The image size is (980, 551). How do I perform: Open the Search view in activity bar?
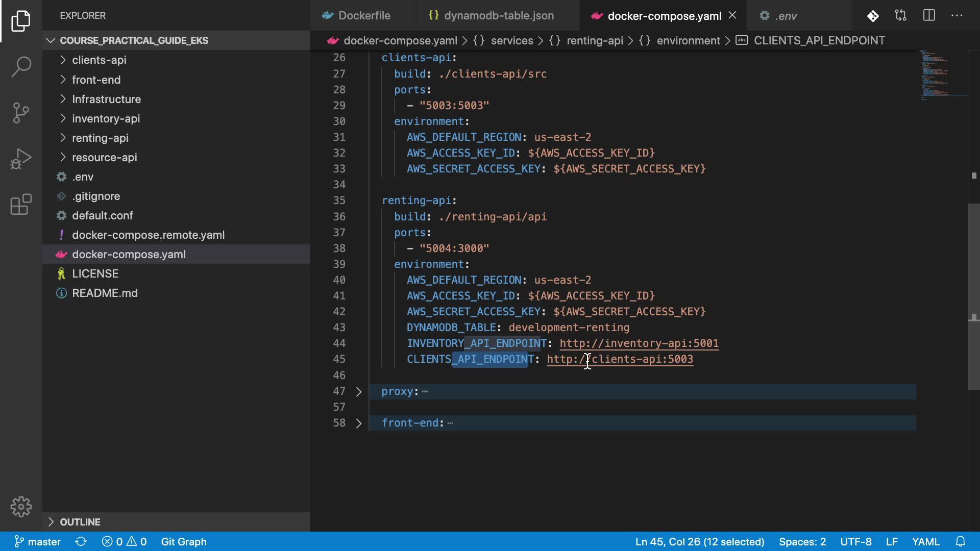pos(21,67)
